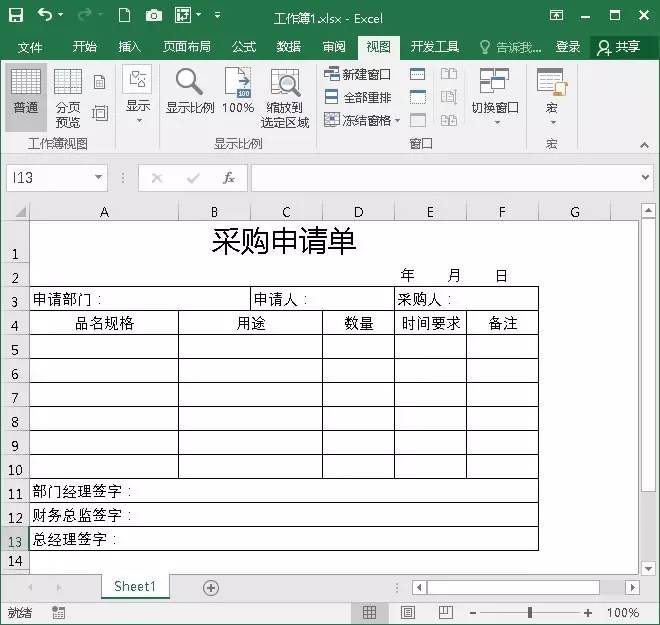Select row 5 header
The height and width of the screenshot is (625, 660).
15,347
